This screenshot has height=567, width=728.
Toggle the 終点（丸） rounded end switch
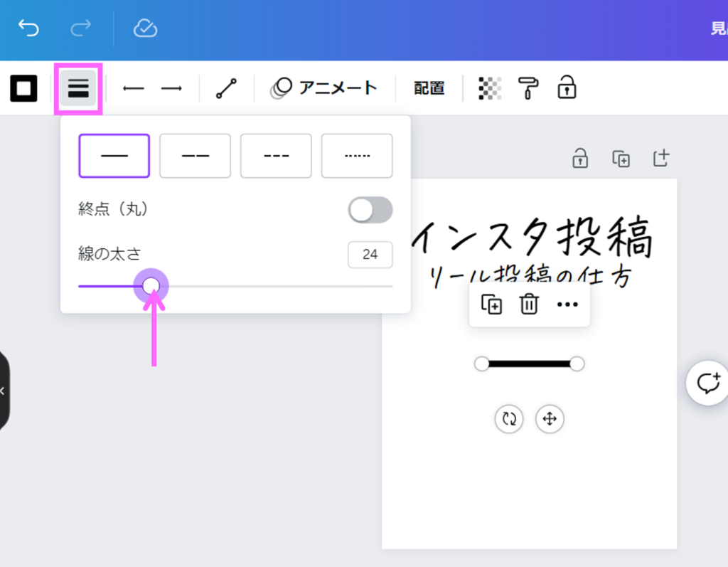tap(370, 210)
